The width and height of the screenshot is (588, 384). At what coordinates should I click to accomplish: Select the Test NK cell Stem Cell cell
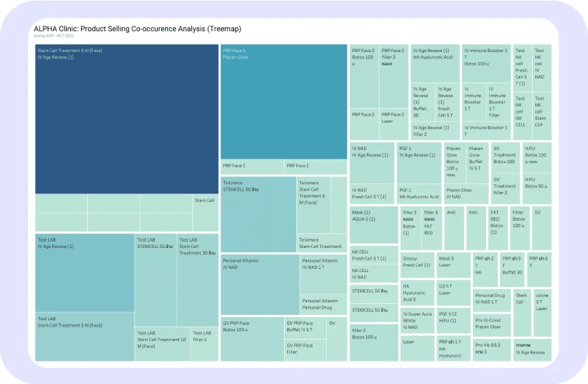[x=542, y=116]
